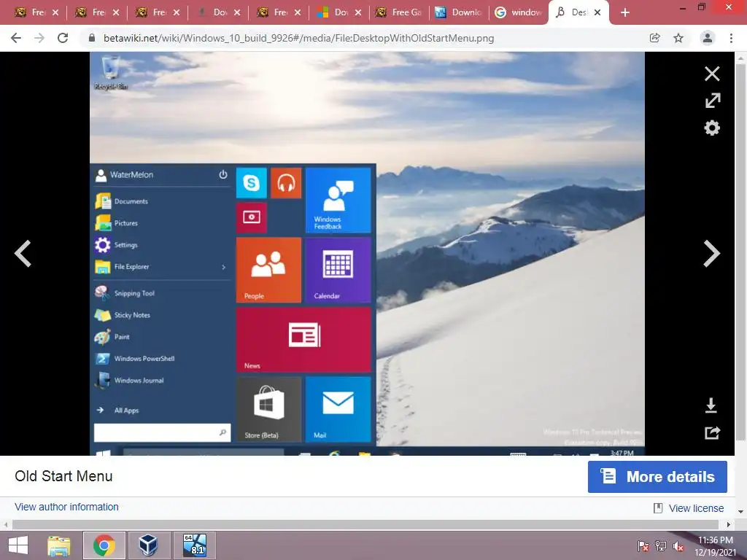Open Chrome's three-dot menu
Screen dimensions: 747x560
731,38
